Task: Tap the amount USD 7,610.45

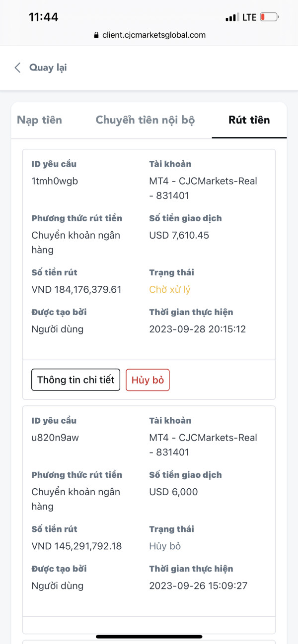Action: 179,235
